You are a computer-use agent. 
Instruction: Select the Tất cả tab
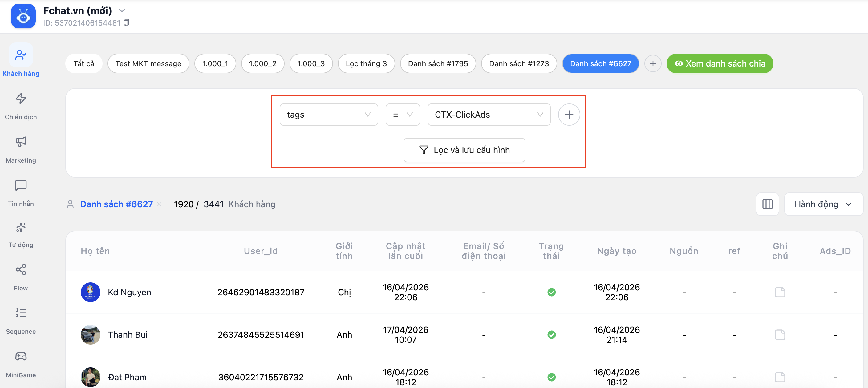point(83,63)
